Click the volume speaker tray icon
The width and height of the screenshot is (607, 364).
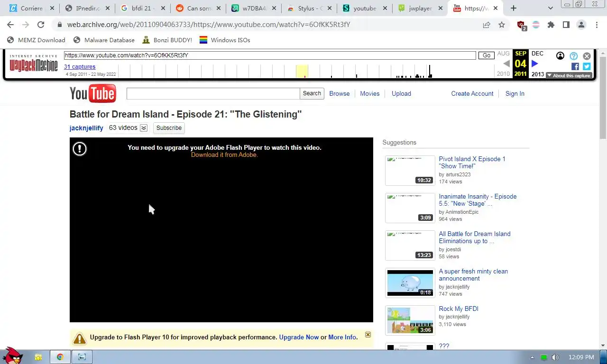(555, 357)
